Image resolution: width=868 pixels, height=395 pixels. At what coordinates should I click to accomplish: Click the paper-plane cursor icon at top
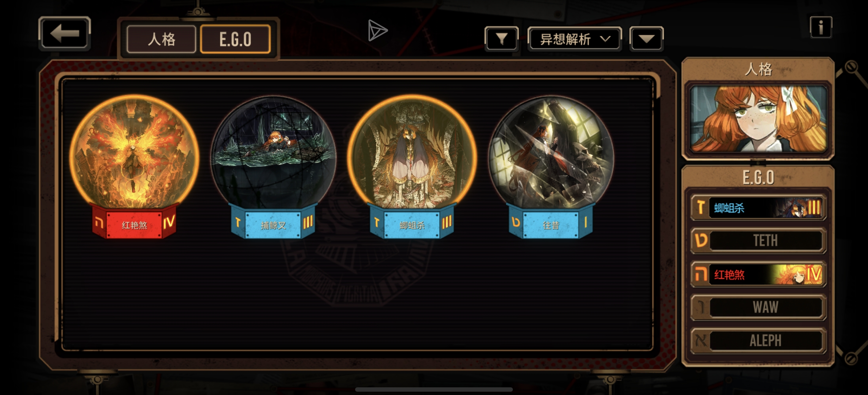tap(377, 30)
